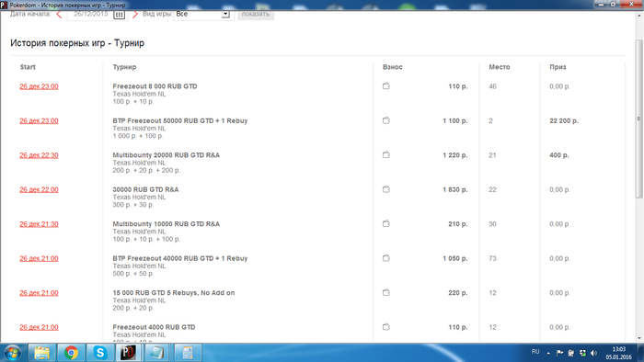Click the Приз column header
This screenshot has width=644, height=362.
click(558, 67)
